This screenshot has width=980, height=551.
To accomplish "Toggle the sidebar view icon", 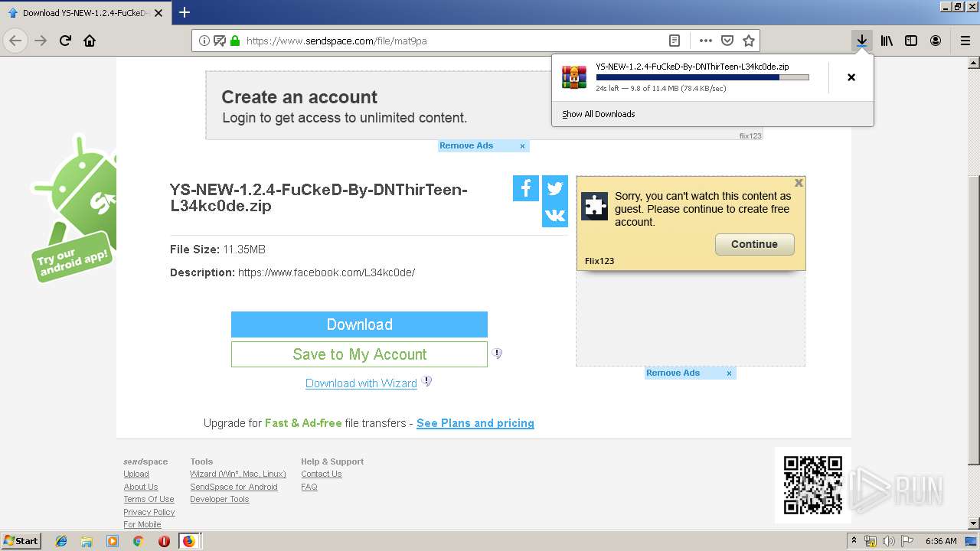I will [911, 41].
